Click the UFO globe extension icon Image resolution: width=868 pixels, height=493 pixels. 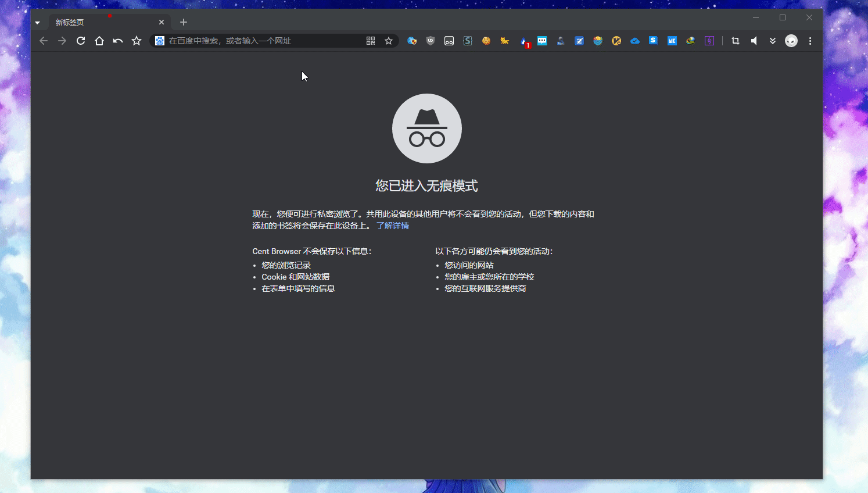691,41
